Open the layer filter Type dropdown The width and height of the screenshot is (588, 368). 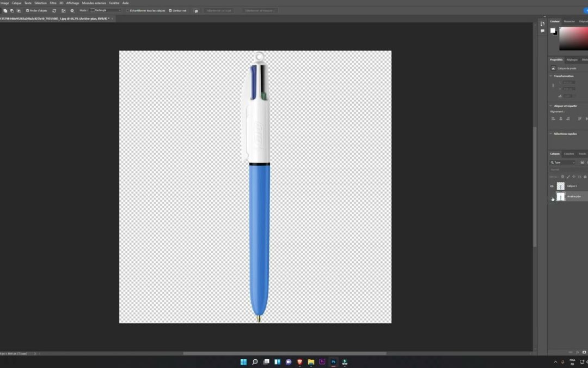pyautogui.click(x=562, y=162)
